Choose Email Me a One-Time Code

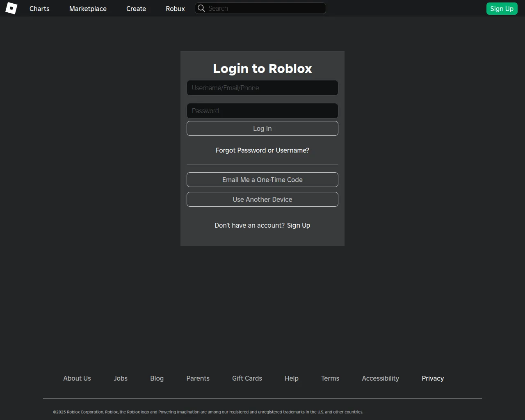pos(262,180)
